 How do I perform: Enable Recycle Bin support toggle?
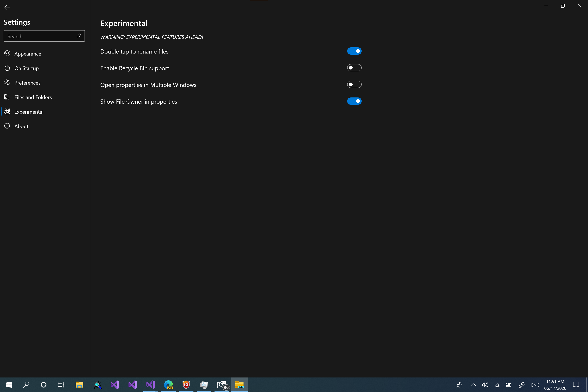(x=354, y=68)
